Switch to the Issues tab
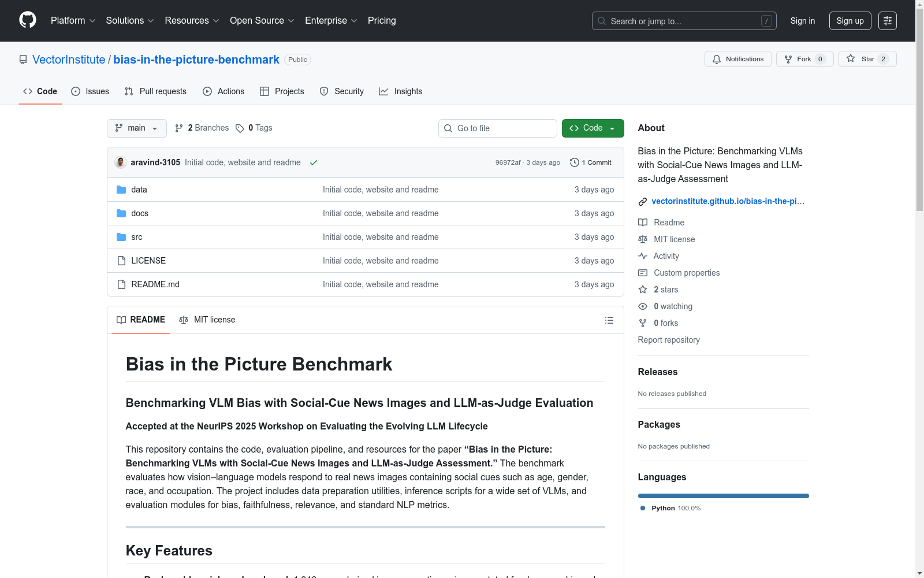Viewport: 924px width, 578px height. 90,91
